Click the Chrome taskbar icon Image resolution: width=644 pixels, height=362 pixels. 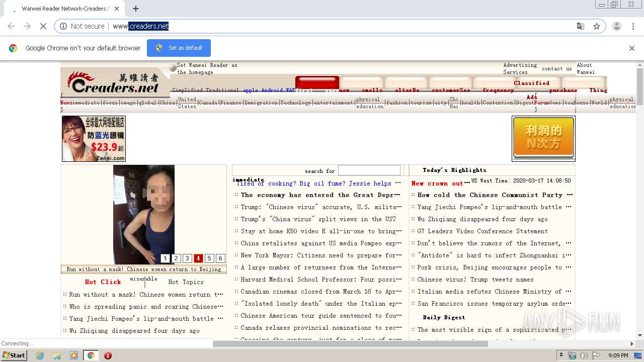(91, 355)
